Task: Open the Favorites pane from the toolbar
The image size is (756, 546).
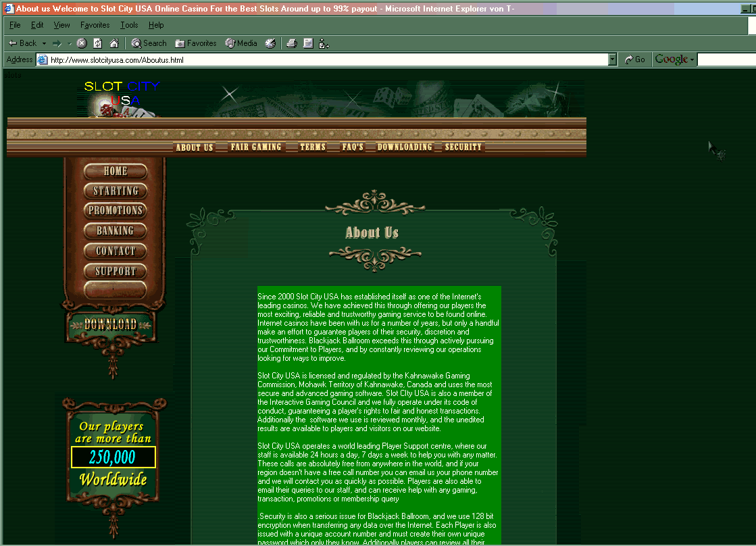Action: click(x=196, y=43)
